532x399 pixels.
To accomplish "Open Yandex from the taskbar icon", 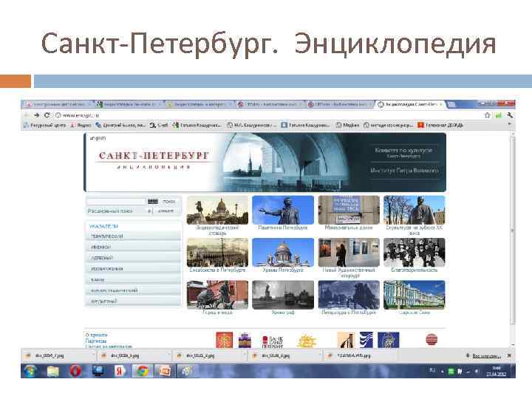I will coord(120,371).
